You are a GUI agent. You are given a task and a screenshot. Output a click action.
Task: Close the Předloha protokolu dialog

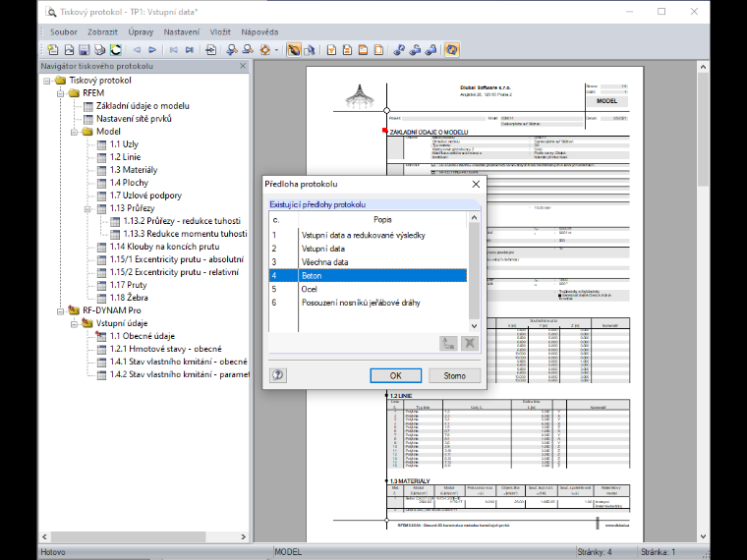476,185
